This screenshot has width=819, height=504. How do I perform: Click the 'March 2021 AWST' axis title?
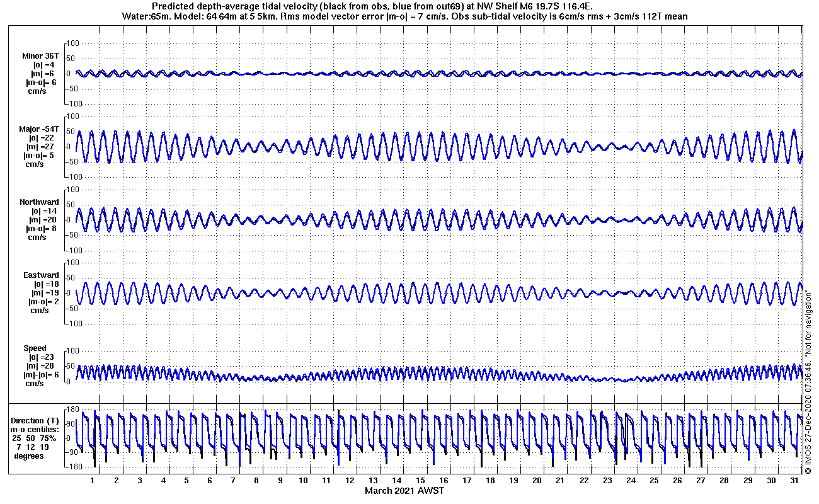[x=404, y=490]
